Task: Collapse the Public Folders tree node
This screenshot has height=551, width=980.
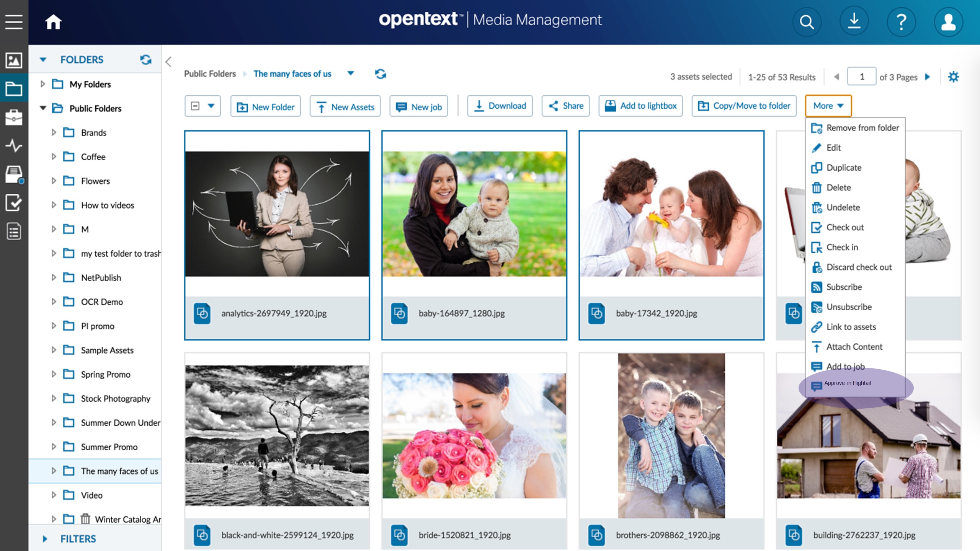Action: click(43, 108)
